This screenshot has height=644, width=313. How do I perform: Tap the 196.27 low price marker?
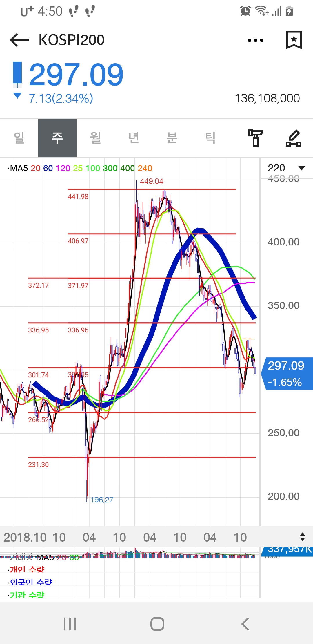(102, 500)
